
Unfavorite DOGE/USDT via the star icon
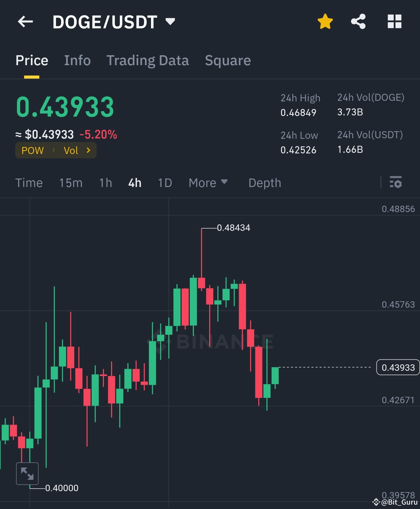tap(325, 21)
